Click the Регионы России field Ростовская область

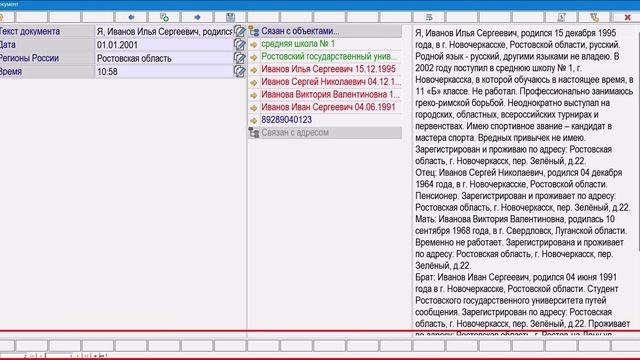164,58
